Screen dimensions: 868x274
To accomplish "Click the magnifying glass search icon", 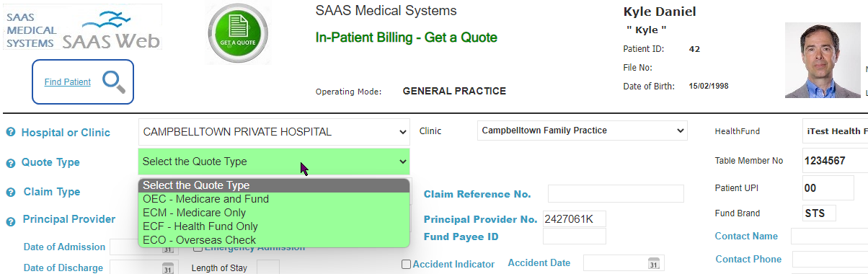I will [114, 82].
